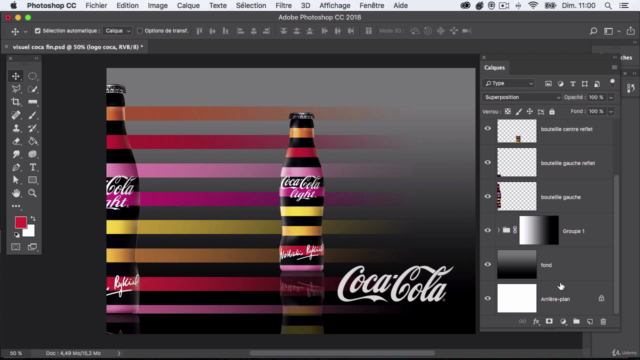Open the Filtre menu
Screen dimensions: 640x360
coord(283,6)
